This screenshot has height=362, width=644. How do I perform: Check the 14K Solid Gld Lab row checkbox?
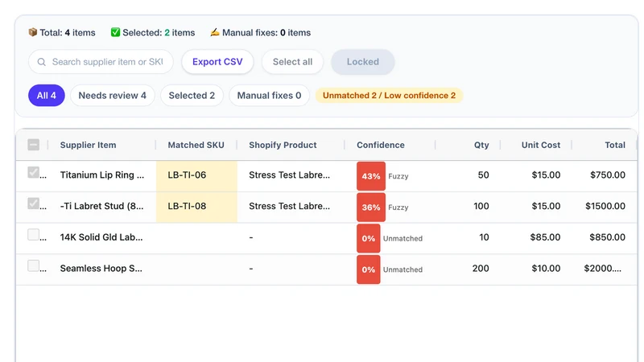(x=34, y=235)
